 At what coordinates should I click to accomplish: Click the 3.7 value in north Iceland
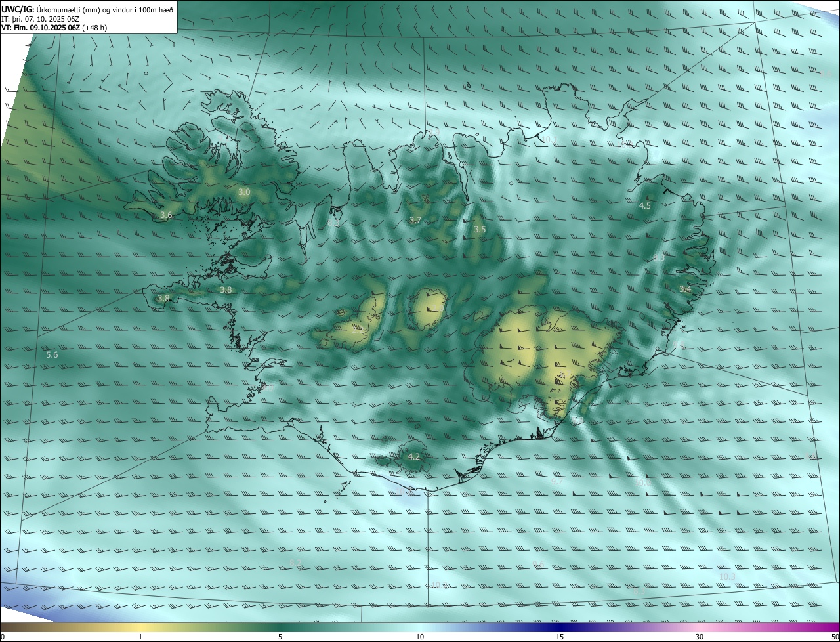point(415,221)
